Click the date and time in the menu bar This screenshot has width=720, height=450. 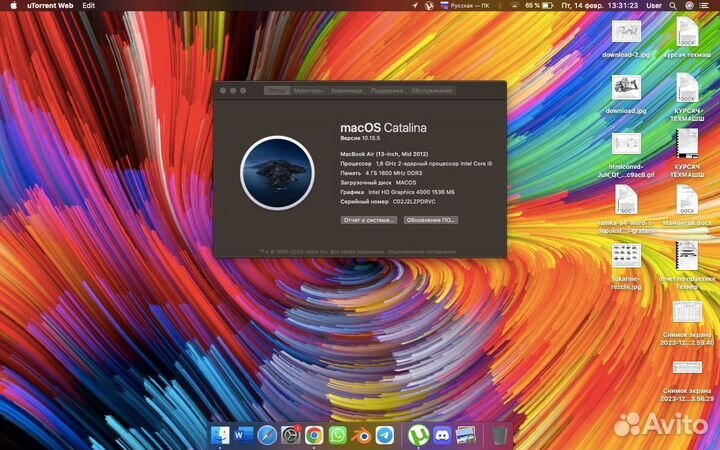599,6
